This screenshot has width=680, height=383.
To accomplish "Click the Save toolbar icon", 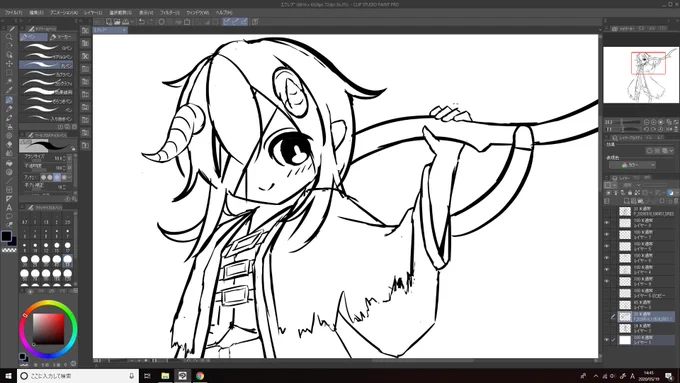I will coord(125,22).
